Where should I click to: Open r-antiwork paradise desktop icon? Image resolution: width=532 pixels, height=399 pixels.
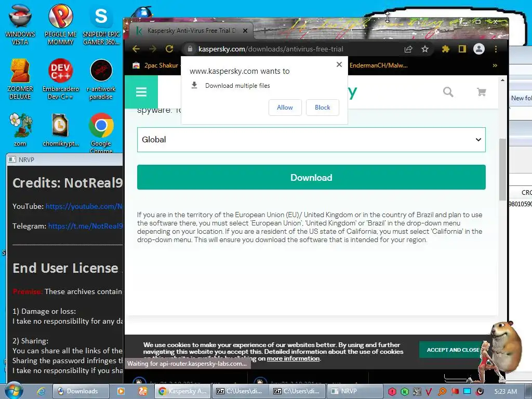(101, 79)
